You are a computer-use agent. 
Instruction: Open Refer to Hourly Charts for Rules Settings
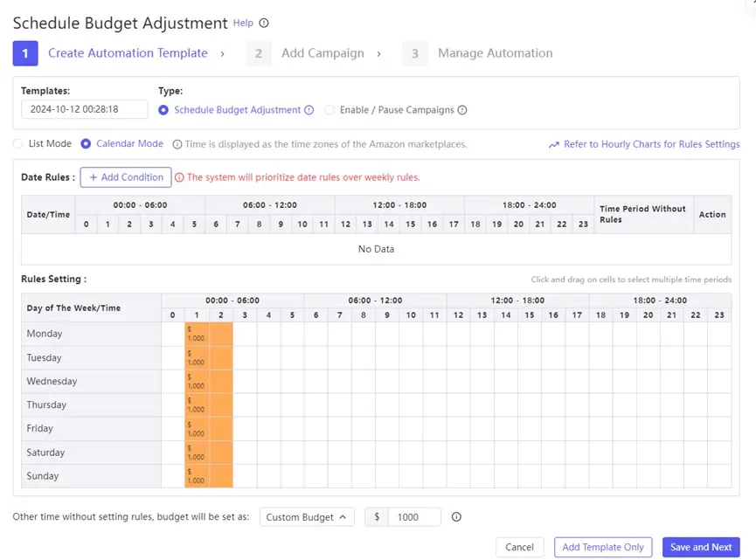coord(651,144)
